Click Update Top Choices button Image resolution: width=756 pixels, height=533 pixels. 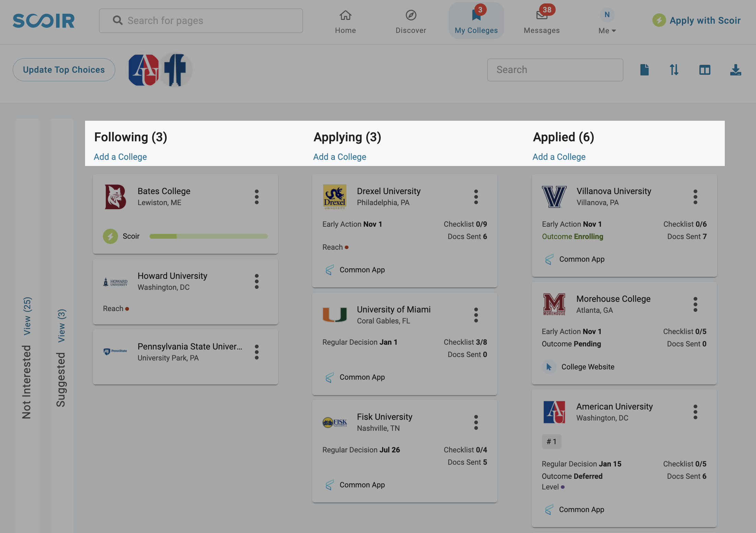coord(64,70)
